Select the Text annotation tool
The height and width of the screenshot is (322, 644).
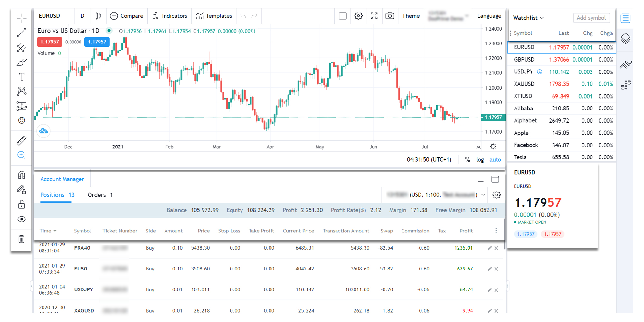pyautogui.click(x=22, y=77)
